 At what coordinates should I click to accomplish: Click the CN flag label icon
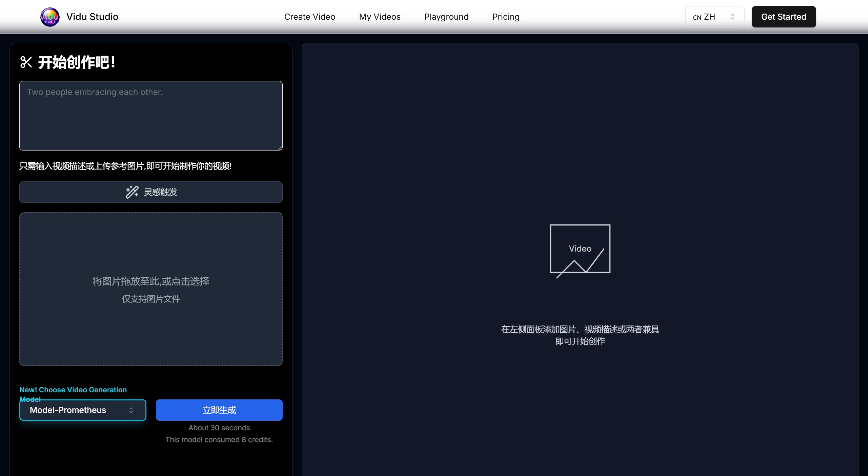tap(697, 17)
